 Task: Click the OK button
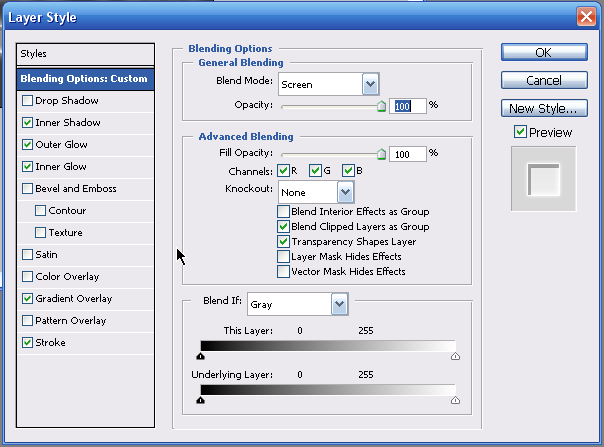point(543,53)
